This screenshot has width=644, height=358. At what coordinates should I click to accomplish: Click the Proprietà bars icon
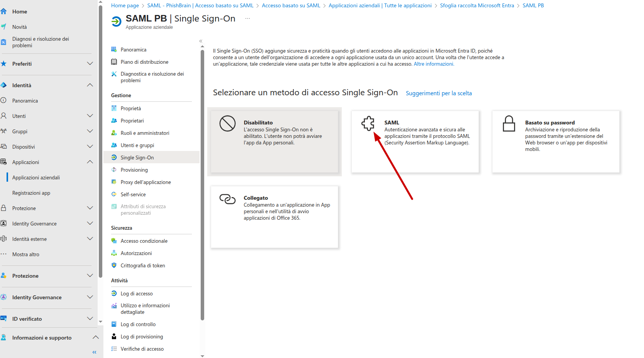114,108
